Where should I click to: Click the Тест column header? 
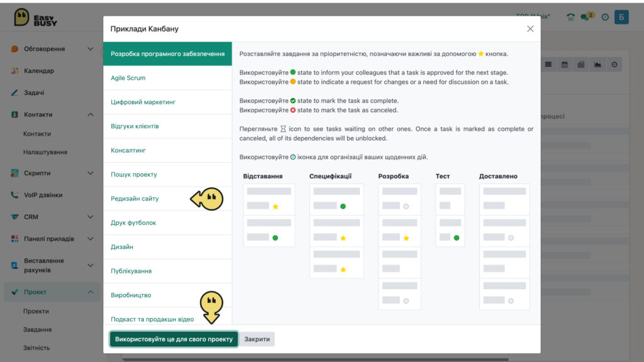pos(443,176)
